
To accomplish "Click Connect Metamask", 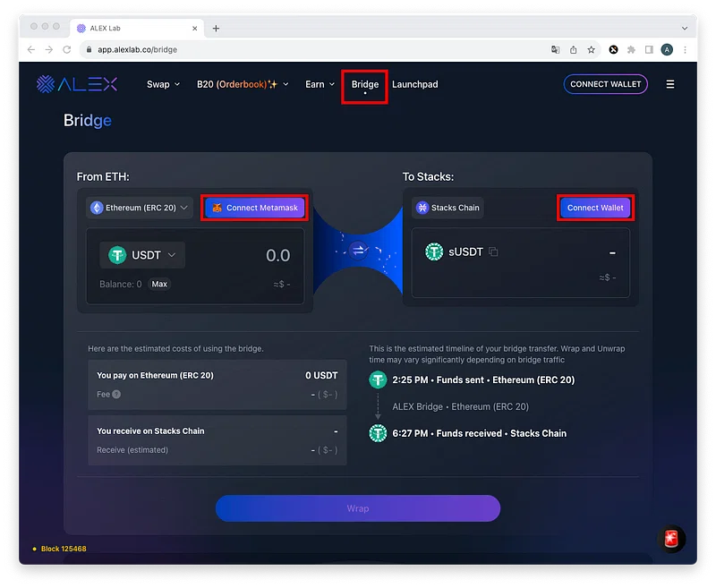I will click(255, 208).
